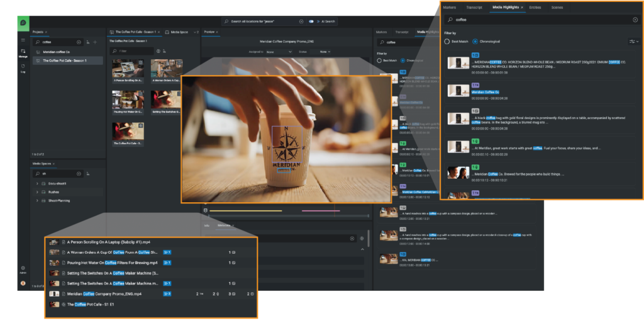The height and width of the screenshot is (330, 644).
Task: Click the sort icon beside Media Spaces search
Action: (x=88, y=174)
